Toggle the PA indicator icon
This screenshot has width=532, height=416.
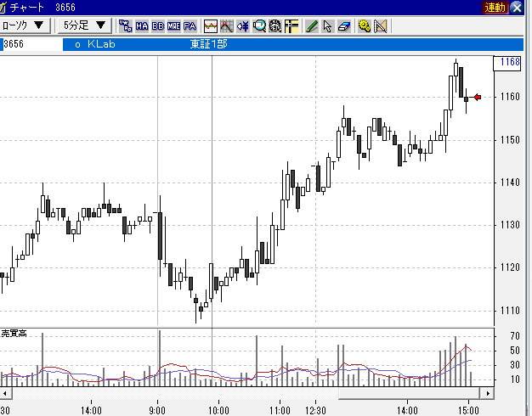point(190,26)
